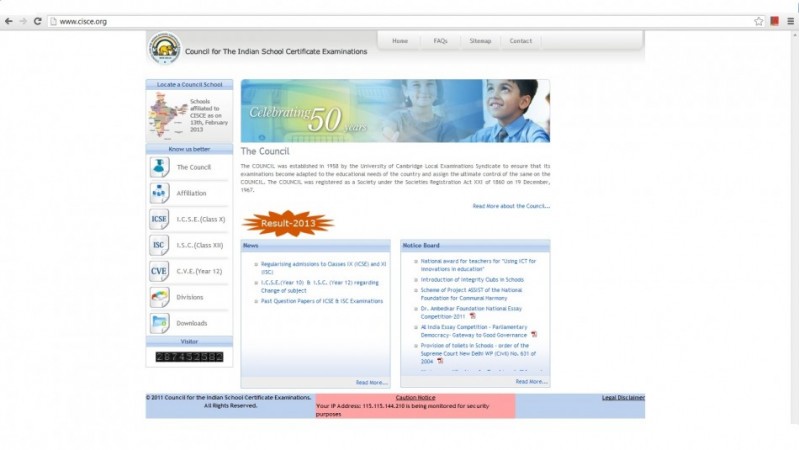Open All India Essay Competition notice text
Image resolution: width=799 pixels, height=450 pixels.
474,331
